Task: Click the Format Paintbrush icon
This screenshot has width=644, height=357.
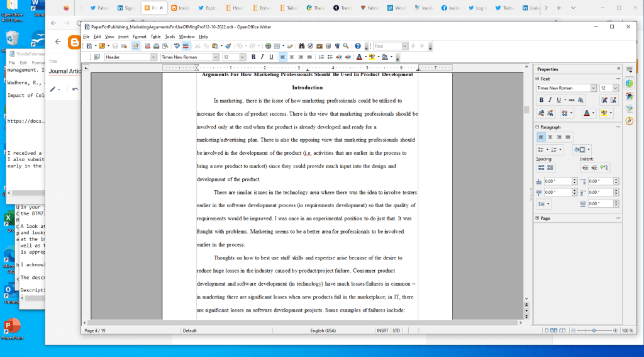Action: tap(228, 46)
